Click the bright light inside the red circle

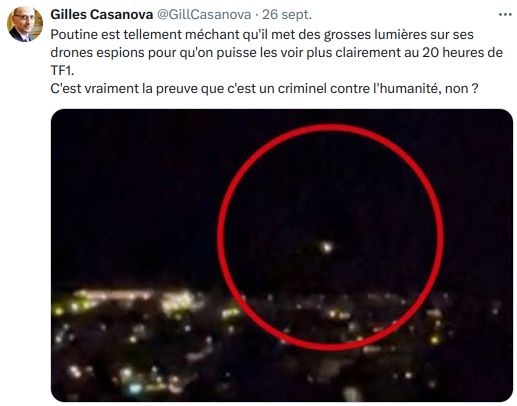pyautogui.click(x=327, y=247)
